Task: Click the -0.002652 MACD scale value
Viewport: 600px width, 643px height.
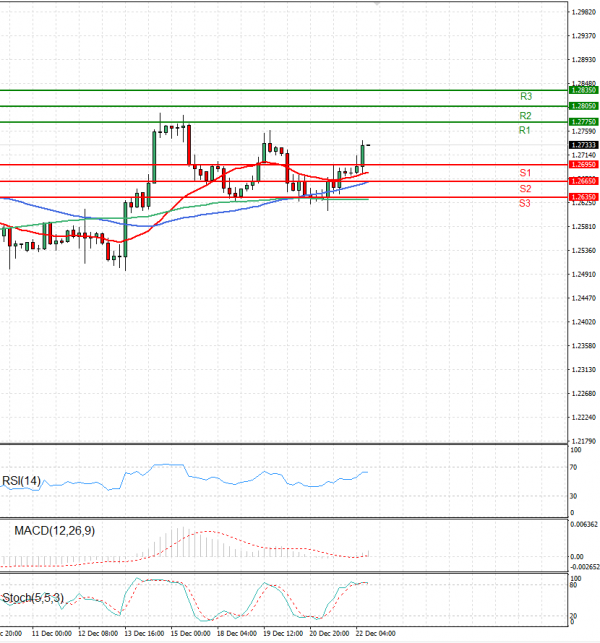Action: (585, 567)
